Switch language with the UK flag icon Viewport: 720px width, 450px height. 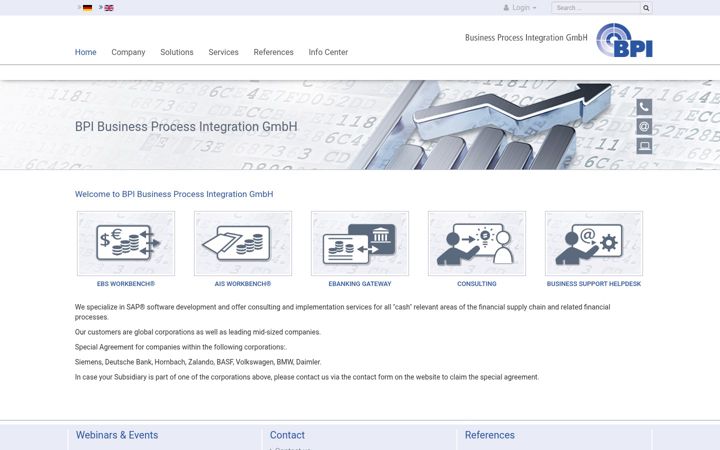[x=109, y=8]
